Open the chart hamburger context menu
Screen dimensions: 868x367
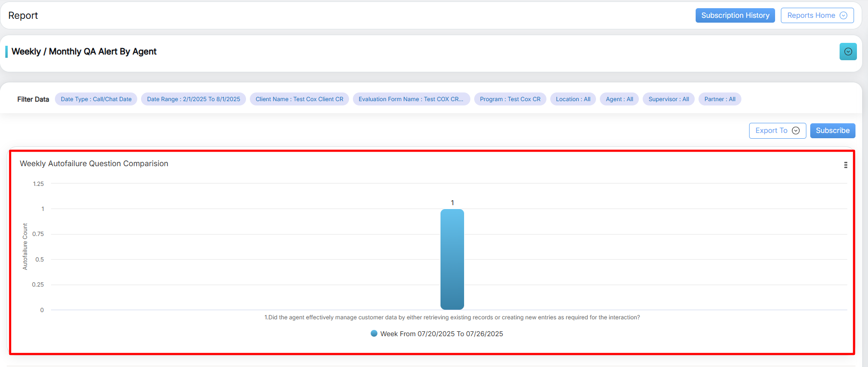[x=845, y=165]
